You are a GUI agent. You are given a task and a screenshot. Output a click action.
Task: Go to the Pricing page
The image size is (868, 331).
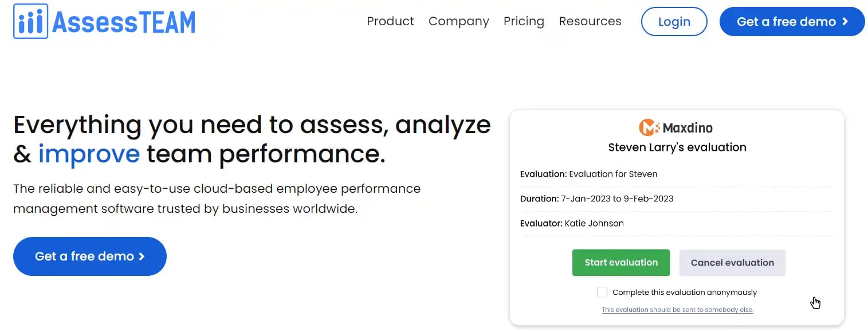[x=524, y=22]
